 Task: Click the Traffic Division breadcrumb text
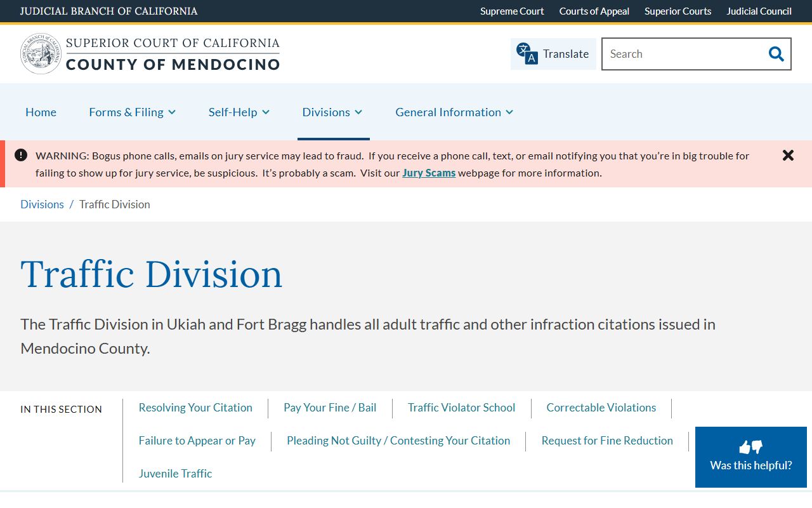[x=115, y=204]
